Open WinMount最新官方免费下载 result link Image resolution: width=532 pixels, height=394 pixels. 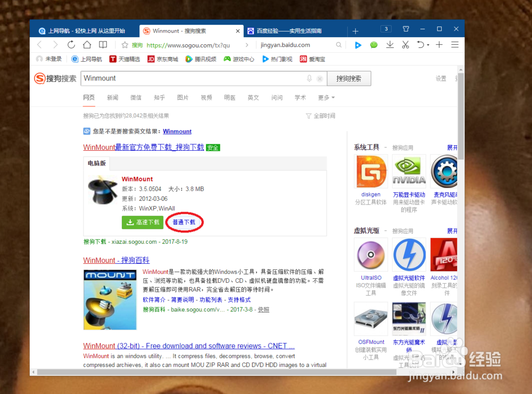point(144,147)
